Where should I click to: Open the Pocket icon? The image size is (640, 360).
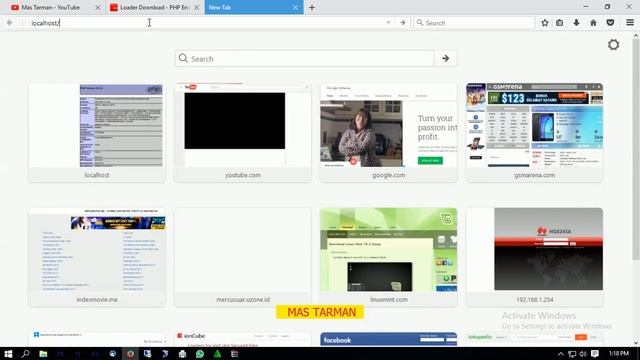(610, 23)
